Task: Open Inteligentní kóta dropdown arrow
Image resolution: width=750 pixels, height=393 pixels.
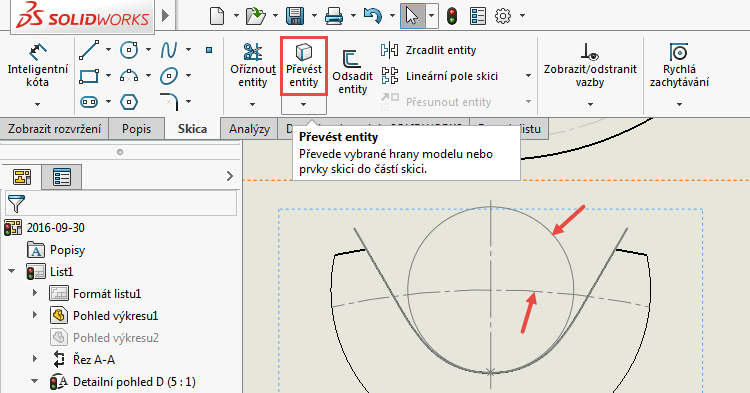Action: (38, 104)
